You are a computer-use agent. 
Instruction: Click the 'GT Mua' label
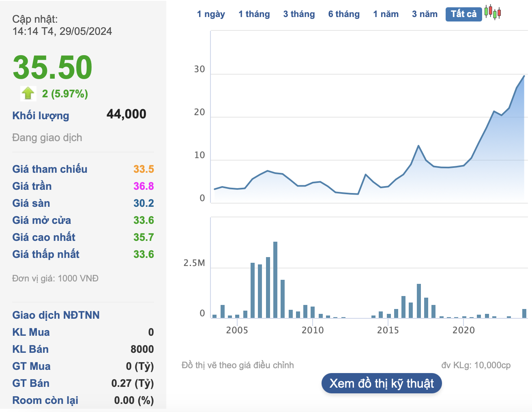click(x=32, y=366)
